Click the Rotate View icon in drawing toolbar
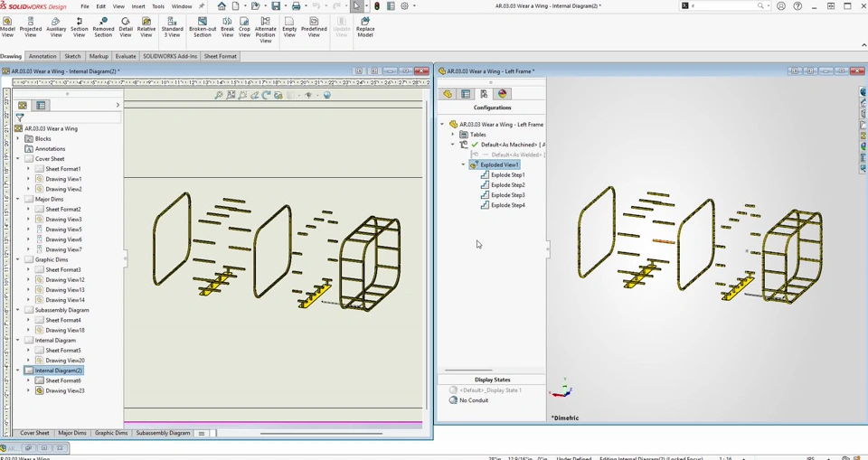This screenshot has width=868, height=460. pos(266,95)
